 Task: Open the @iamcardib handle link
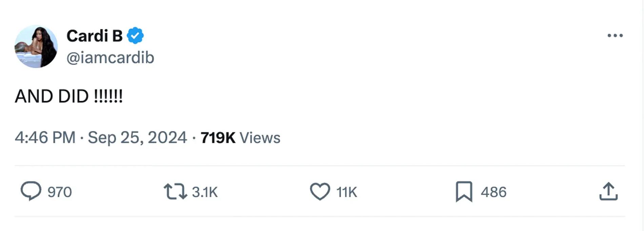coord(110,58)
